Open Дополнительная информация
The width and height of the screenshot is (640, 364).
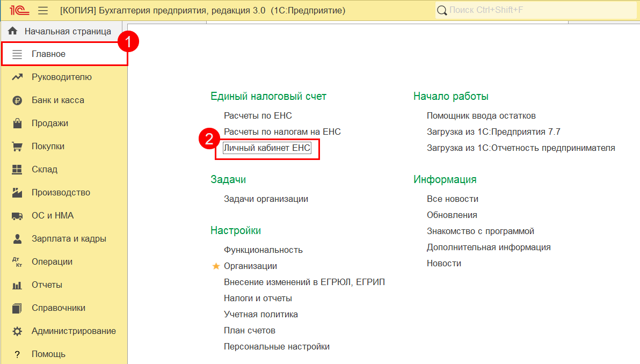(x=489, y=247)
